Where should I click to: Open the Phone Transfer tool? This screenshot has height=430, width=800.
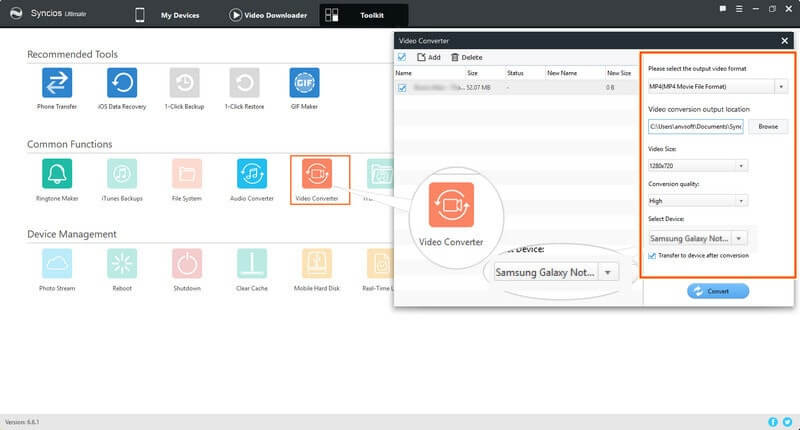pyautogui.click(x=57, y=83)
